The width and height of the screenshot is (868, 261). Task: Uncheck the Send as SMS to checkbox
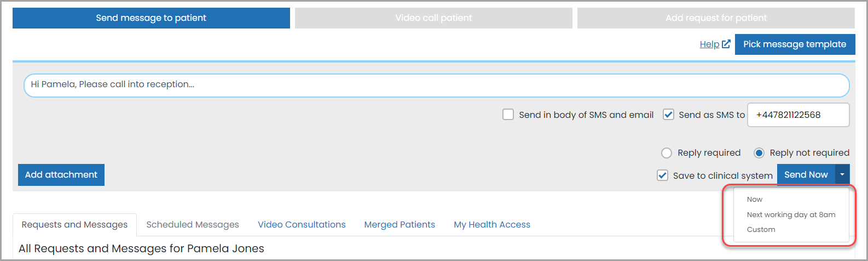coord(668,115)
